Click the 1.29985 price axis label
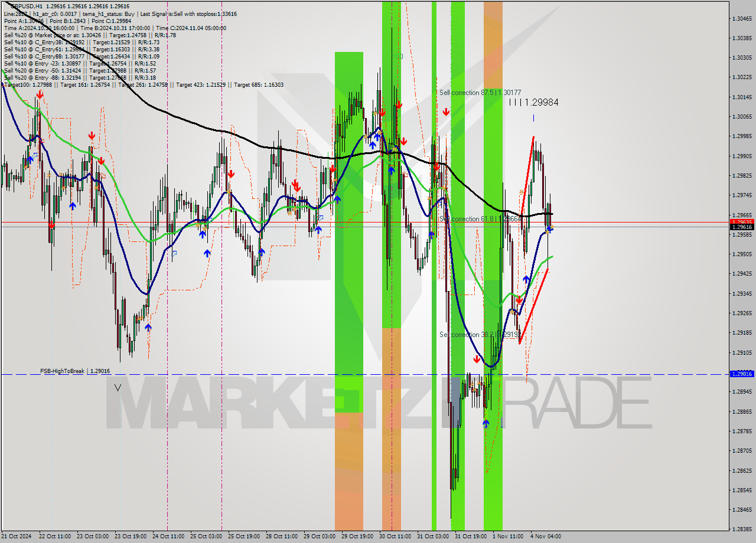This screenshot has height=543, width=756. tap(742, 136)
